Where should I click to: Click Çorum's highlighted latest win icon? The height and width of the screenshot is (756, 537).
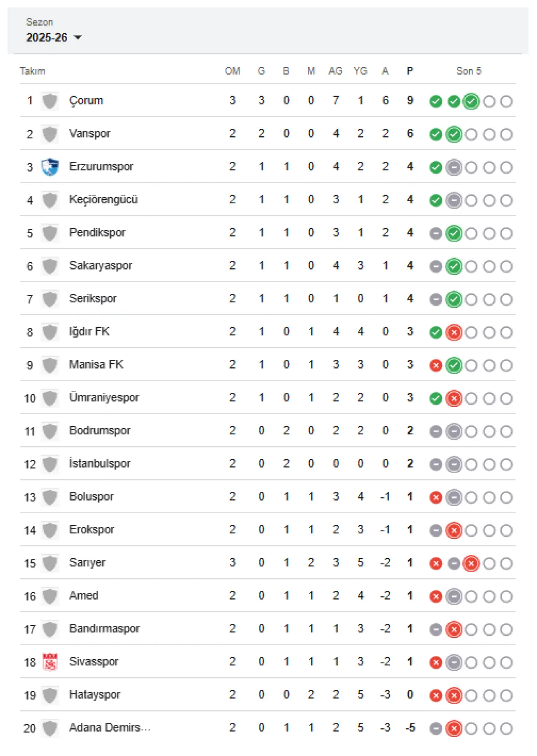tap(471, 101)
